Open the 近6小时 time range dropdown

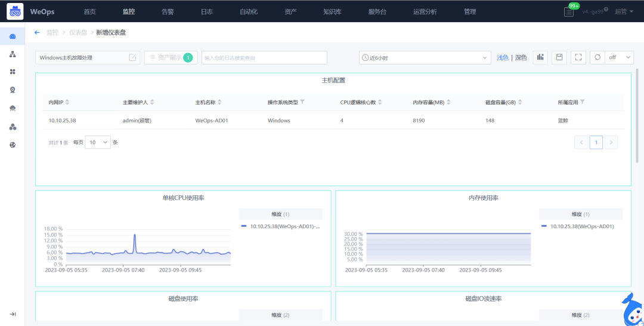(x=425, y=57)
